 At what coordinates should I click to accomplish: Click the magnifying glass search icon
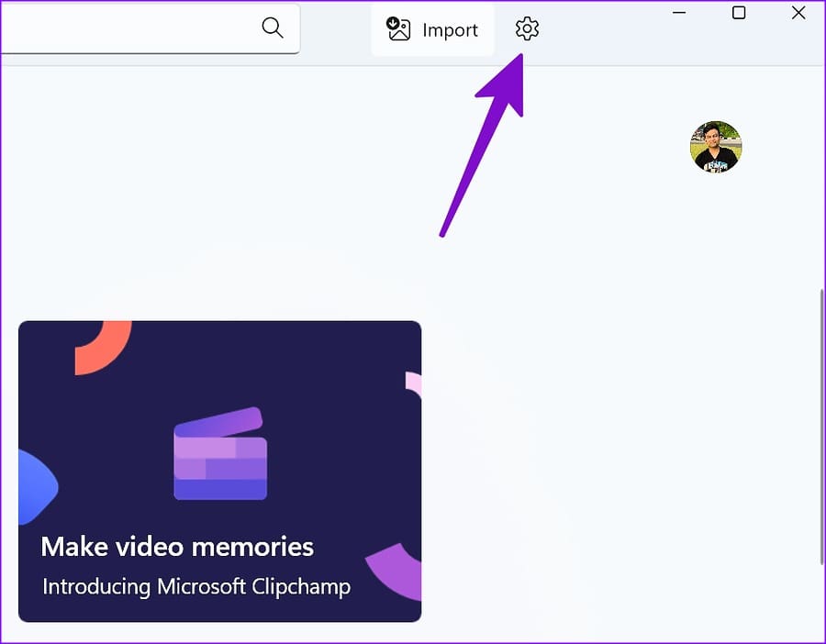pos(273,28)
